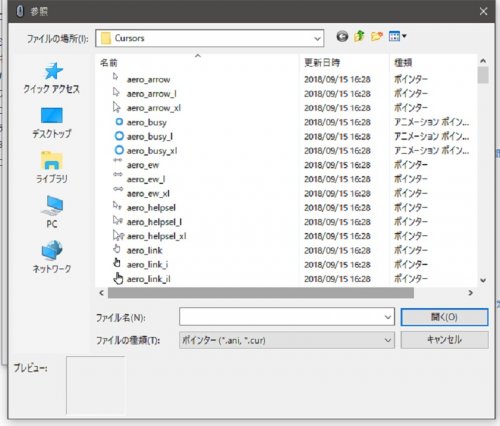Sort by the 種類 type column
The image size is (500, 426).
433,63
